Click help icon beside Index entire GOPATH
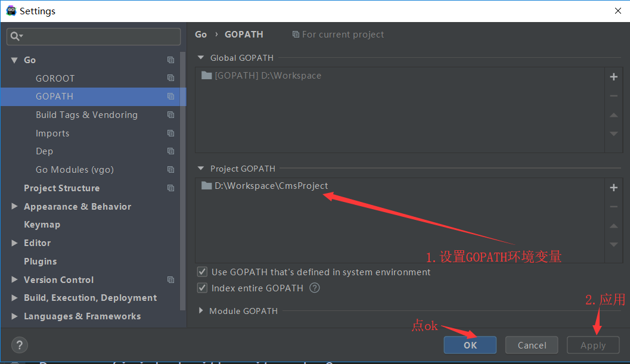Image resolution: width=630 pixels, height=364 pixels. pos(315,288)
